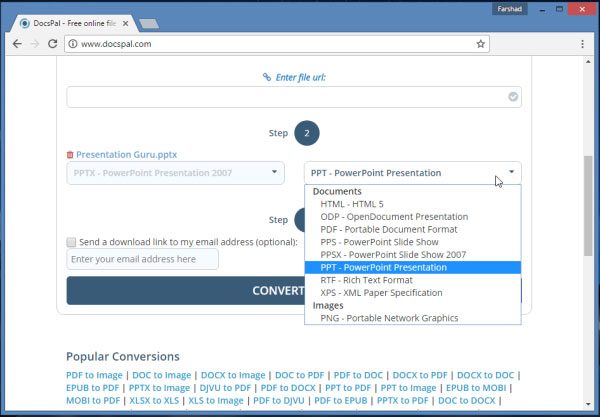
Task: Switch to DocsPal - Free online file tab
Action: click(x=75, y=24)
